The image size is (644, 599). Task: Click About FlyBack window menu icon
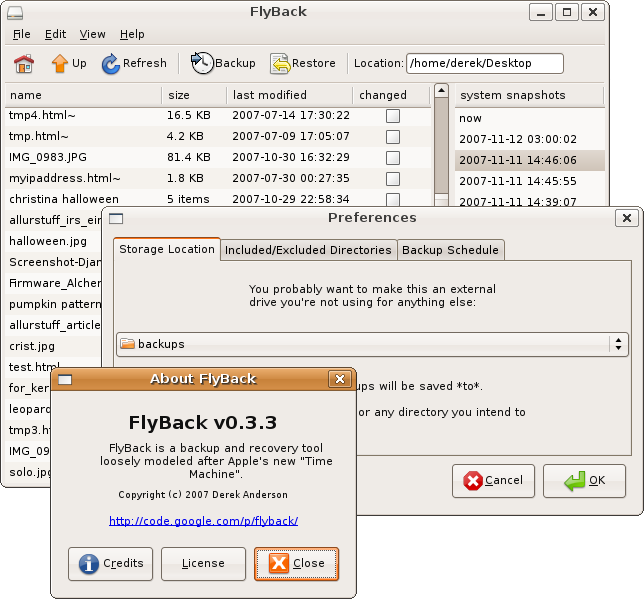[65, 380]
